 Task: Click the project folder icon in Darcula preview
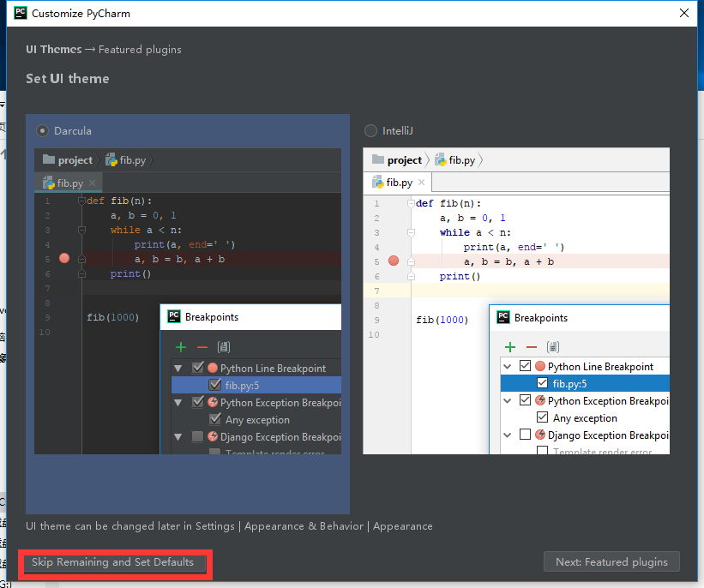[x=49, y=159]
